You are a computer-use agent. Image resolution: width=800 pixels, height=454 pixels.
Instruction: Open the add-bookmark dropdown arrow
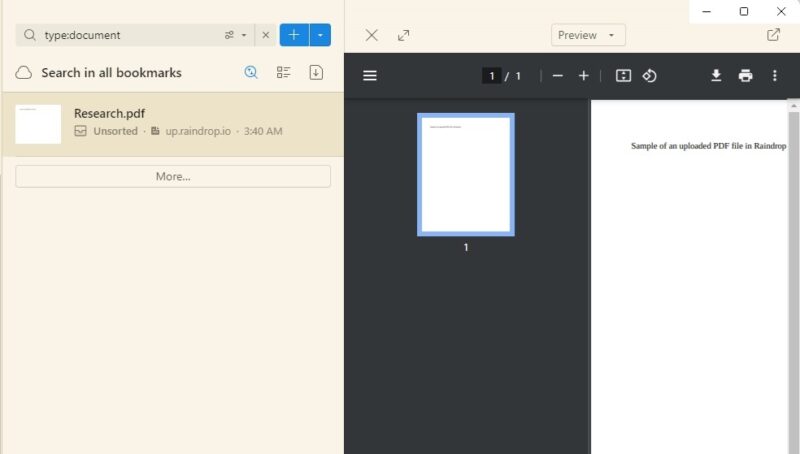(x=320, y=35)
